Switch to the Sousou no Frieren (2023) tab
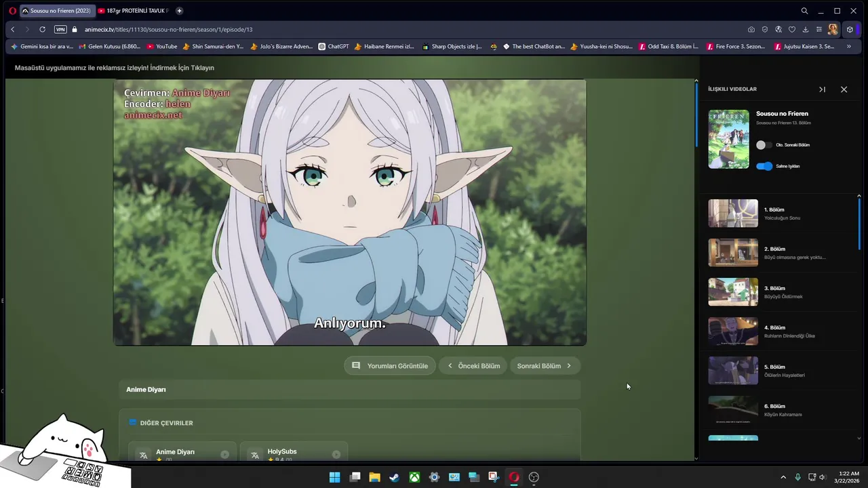The width and height of the screenshot is (868, 488). [56, 11]
